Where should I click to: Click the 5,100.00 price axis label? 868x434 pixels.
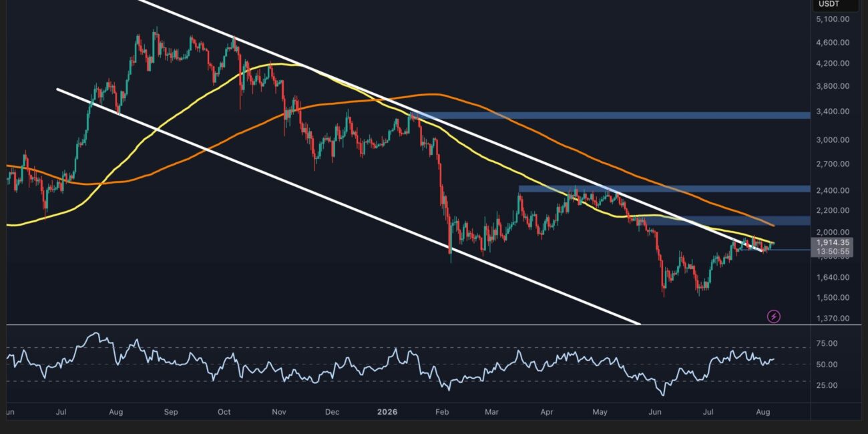pyautogui.click(x=833, y=19)
